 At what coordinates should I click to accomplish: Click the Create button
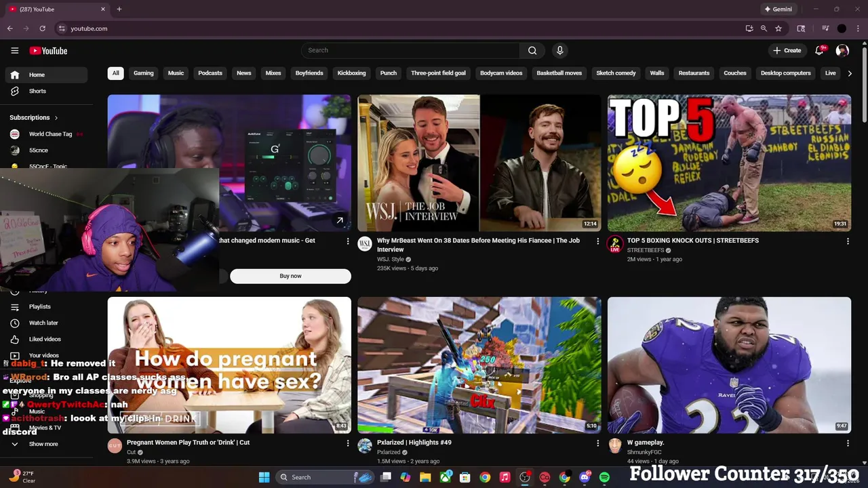pos(787,50)
